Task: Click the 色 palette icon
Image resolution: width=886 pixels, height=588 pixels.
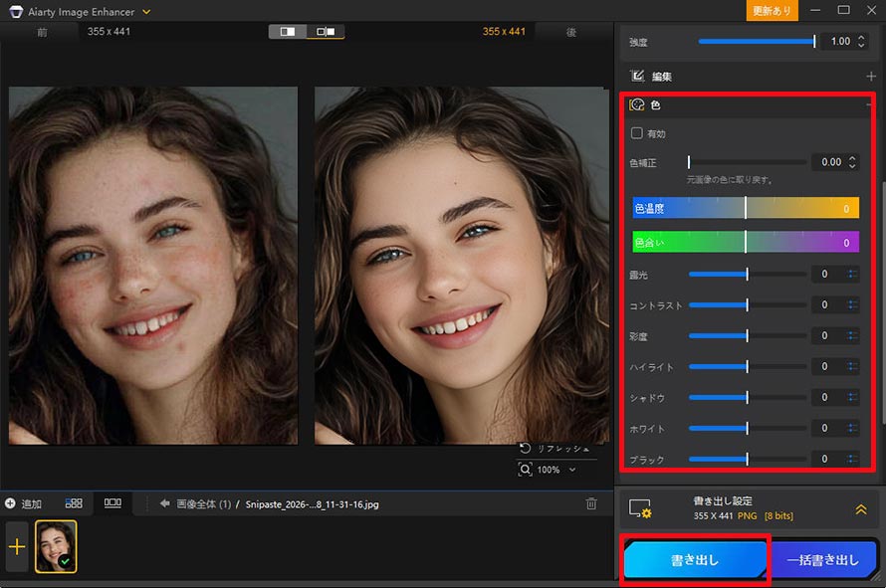Action: coord(637,104)
